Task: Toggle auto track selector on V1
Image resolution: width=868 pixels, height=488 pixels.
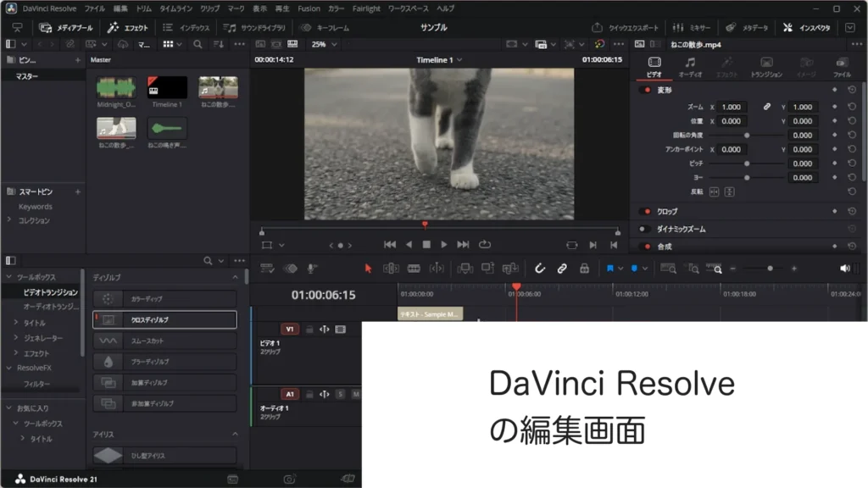Action: [325, 330]
